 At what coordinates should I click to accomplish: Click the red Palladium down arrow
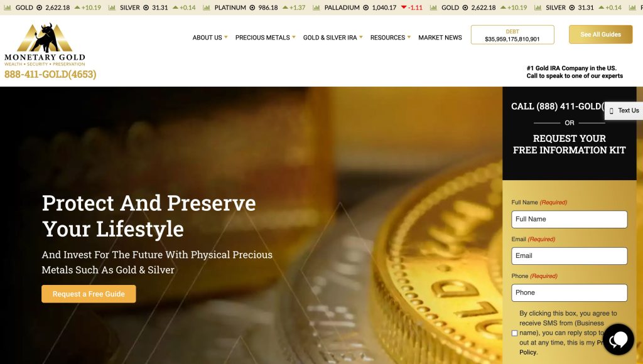404,8
